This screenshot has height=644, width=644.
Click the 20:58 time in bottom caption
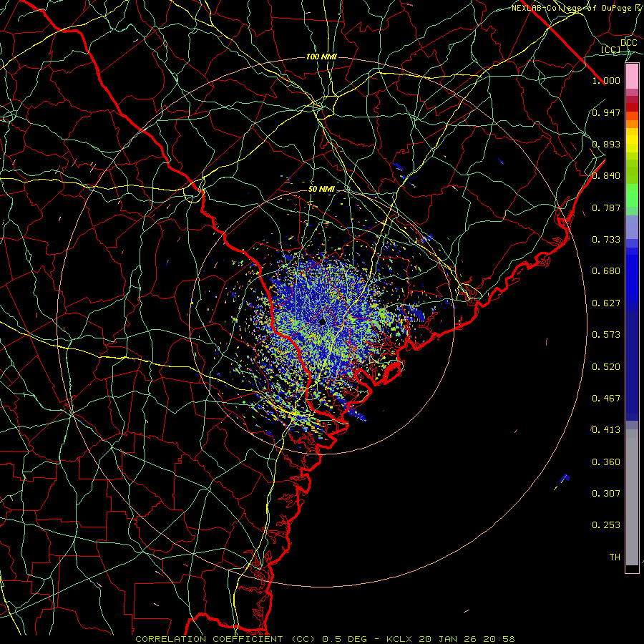point(499,639)
